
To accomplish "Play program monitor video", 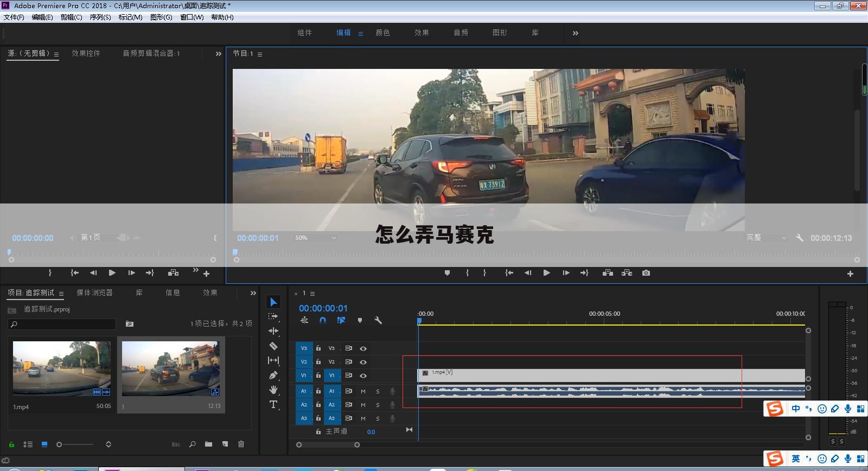I will coord(546,273).
